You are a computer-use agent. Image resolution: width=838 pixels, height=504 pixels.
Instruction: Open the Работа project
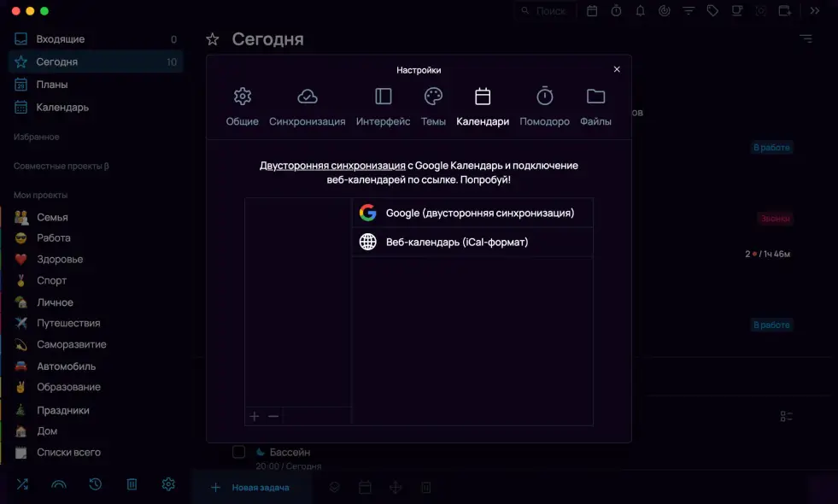(53, 237)
